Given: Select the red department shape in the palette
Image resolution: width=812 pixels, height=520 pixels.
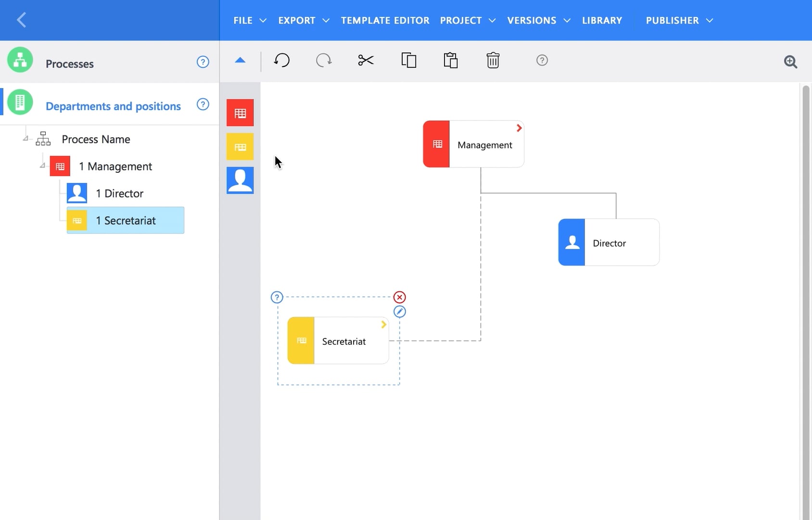Looking at the screenshot, I should click(x=240, y=112).
